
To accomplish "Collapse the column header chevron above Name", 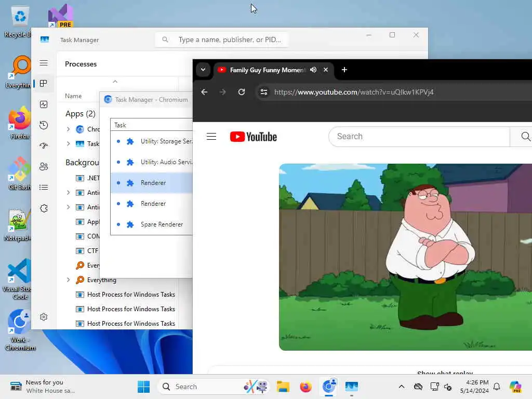I will 115,82.
